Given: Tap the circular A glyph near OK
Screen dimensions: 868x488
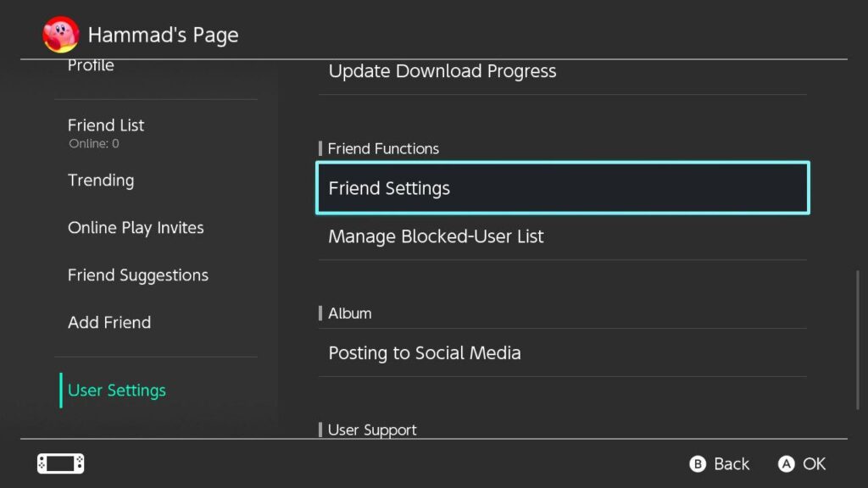Looking at the screenshot, I should coord(787,464).
